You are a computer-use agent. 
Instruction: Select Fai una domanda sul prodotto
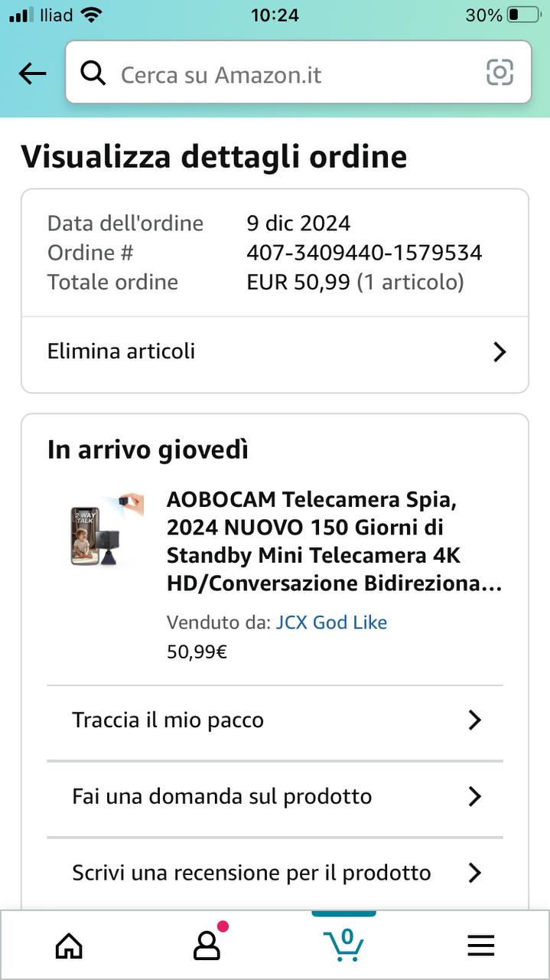click(x=222, y=796)
